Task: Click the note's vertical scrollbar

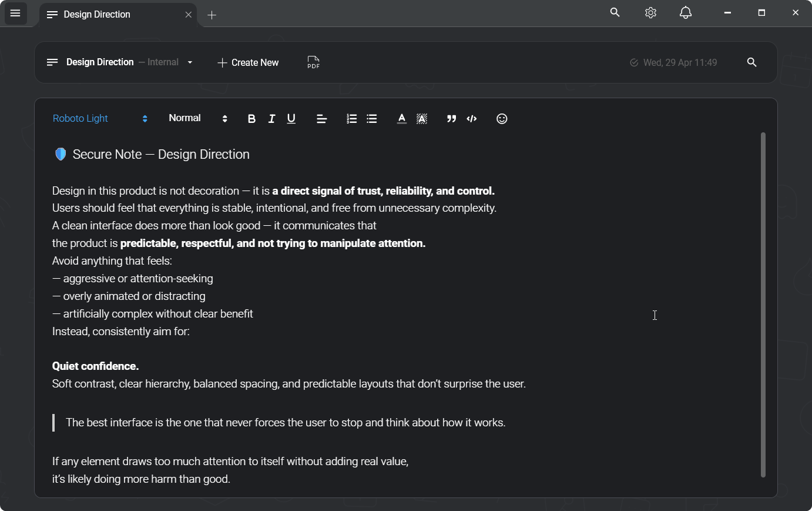Action: click(763, 305)
